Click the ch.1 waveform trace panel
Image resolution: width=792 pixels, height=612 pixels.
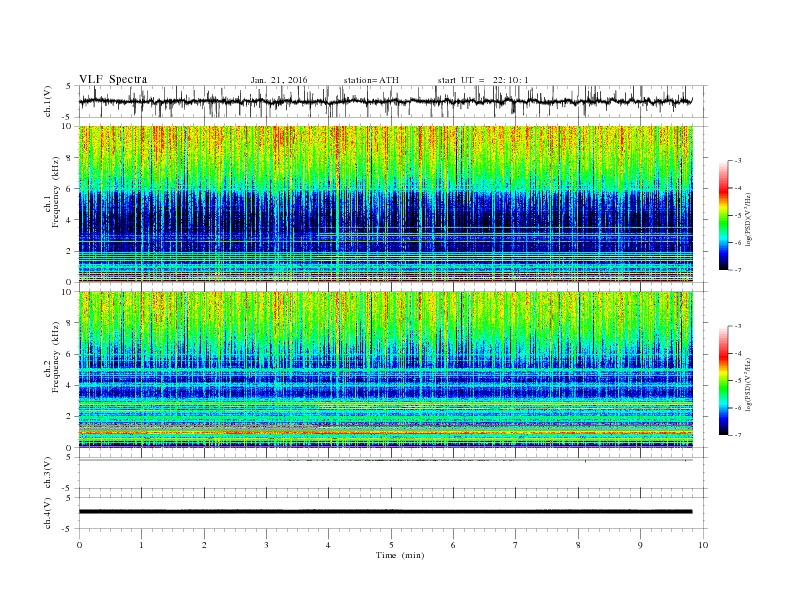[393, 101]
